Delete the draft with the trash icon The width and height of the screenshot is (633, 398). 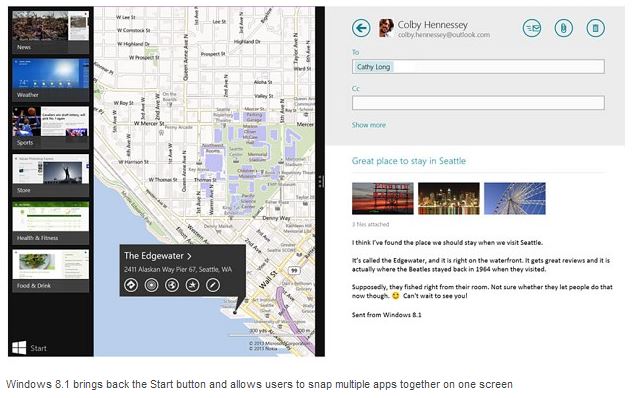pyautogui.click(x=595, y=28)
